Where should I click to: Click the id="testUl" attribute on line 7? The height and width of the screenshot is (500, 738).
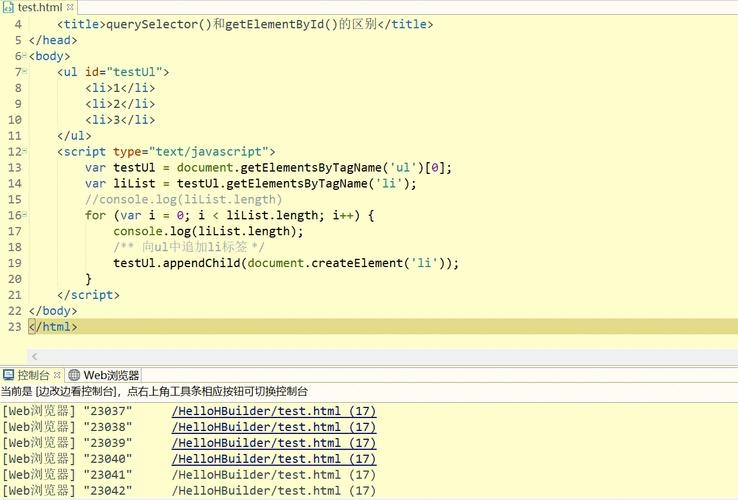tap(123, 72)
